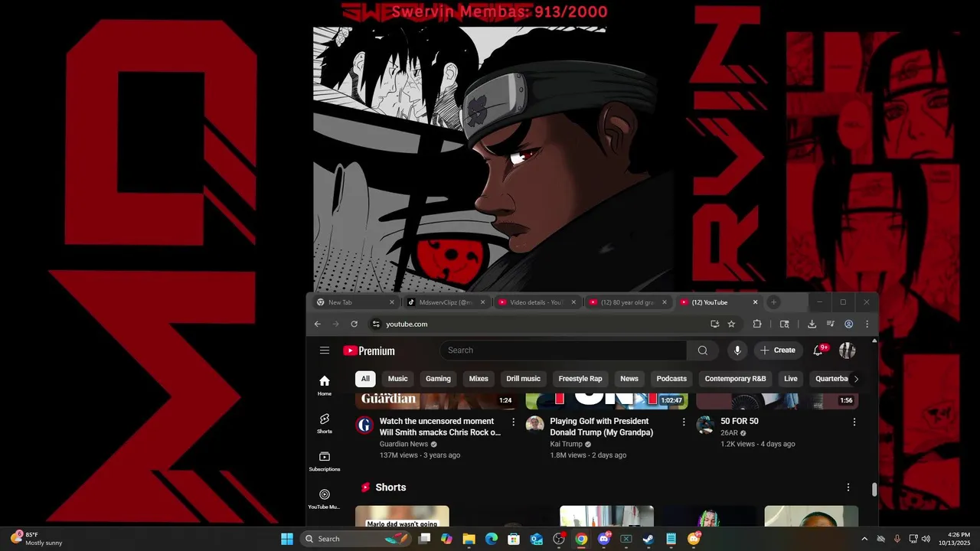The height and width of the screenshot is (551, 980).
Task: Open the 26AR channel avatar
Action: point(705,425)
